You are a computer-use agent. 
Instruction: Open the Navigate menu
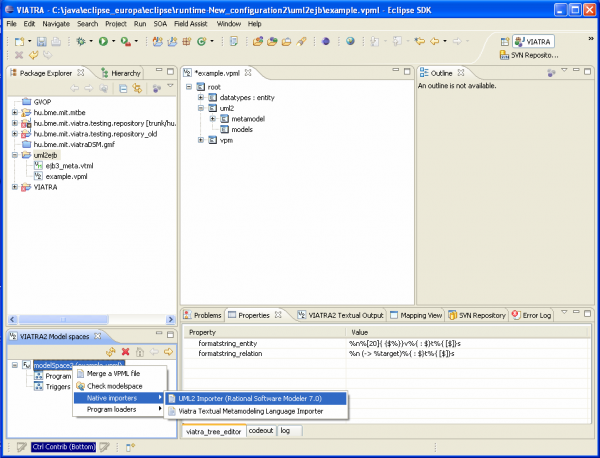(56, 24)
